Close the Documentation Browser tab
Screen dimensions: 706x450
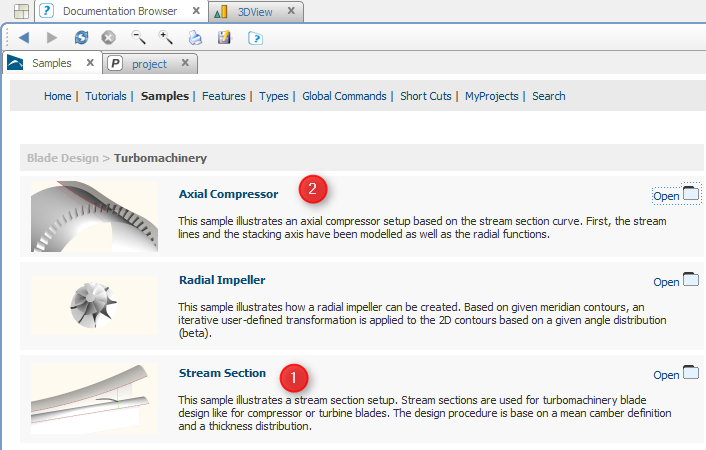coord(196,10)
